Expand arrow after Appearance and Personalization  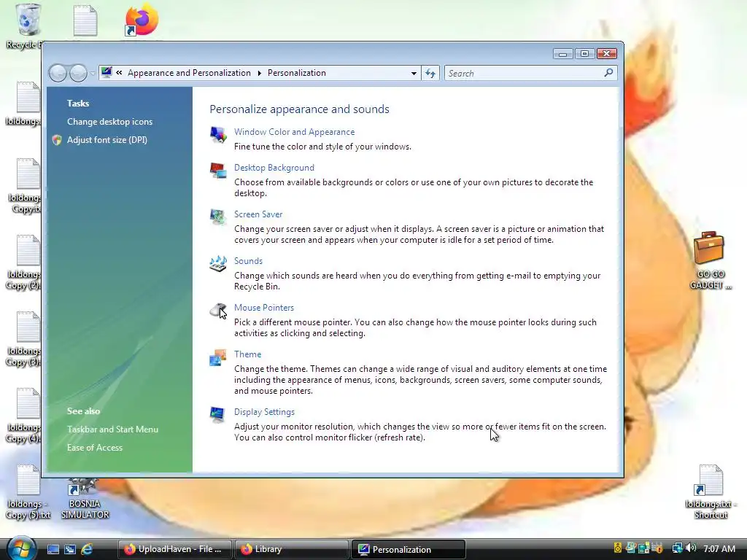click(259, 74)
